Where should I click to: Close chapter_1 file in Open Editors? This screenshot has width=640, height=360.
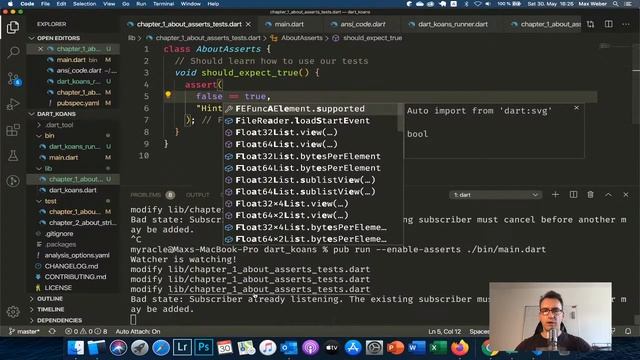pyautogui.click(x=40, y=49)
